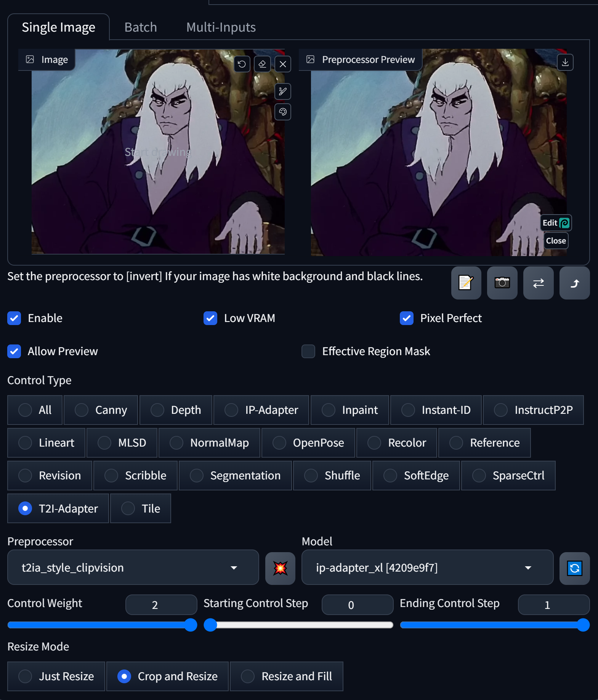
Task: Select Scribble control type
Action: [136, 476]
